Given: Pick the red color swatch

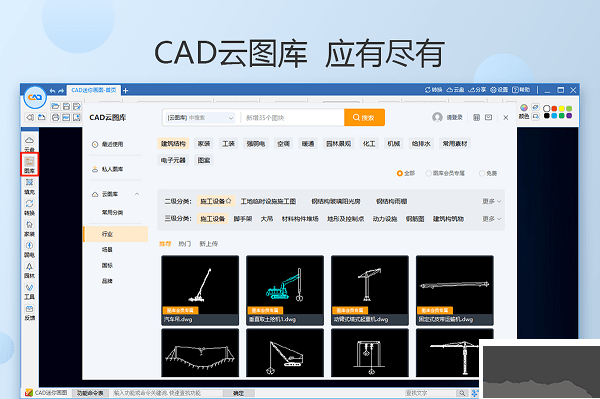Looking at the screenshot, I should pyautogui.click(x=554, y=109).
